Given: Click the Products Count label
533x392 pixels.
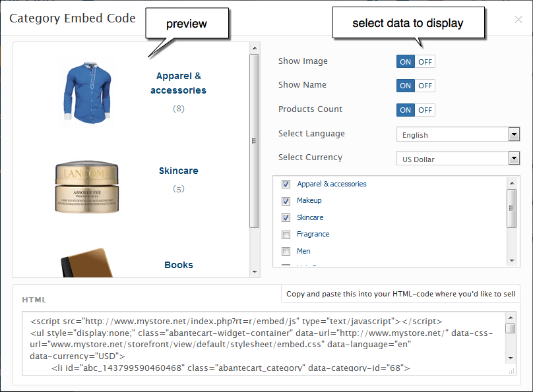Looking at the screenshot, I should pyautogui.click(x=310, y=109).
